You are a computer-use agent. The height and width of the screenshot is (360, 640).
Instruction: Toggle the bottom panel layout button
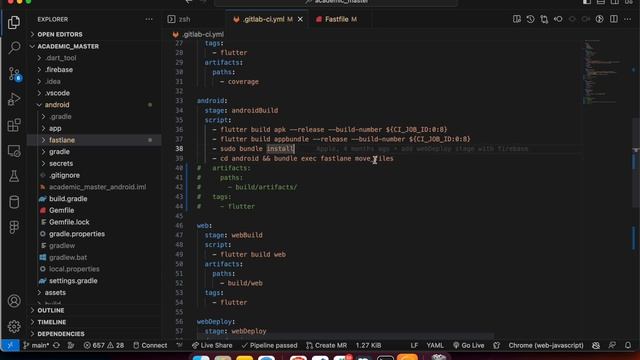click(601, 2)
